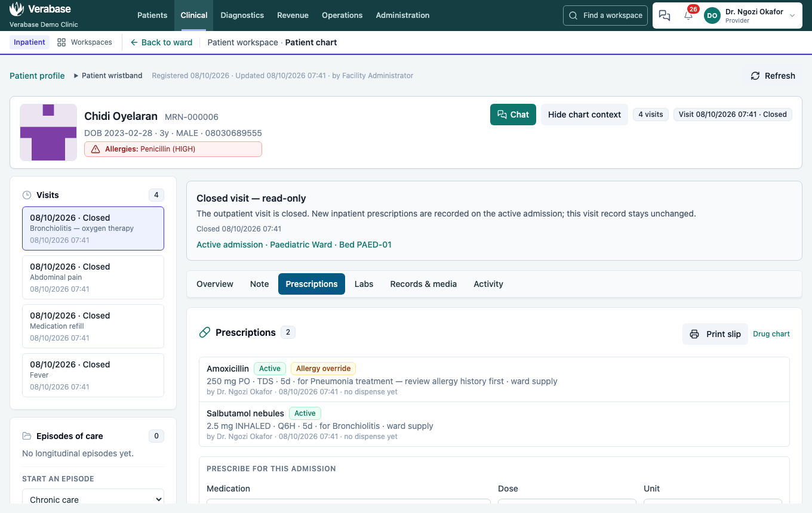This screenshot has width=812, height=513.
Task: Click the Amoxicillin prescription row
Action: 494,379
